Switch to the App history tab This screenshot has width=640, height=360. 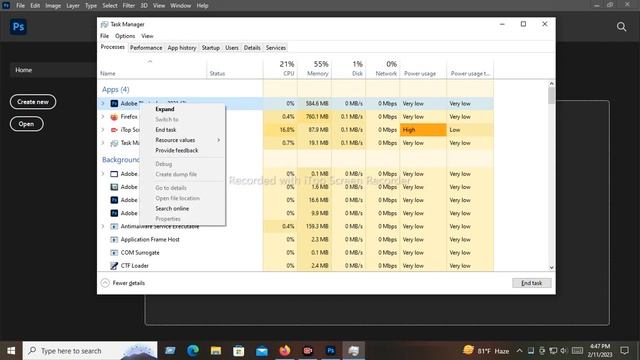coord(182,48)
